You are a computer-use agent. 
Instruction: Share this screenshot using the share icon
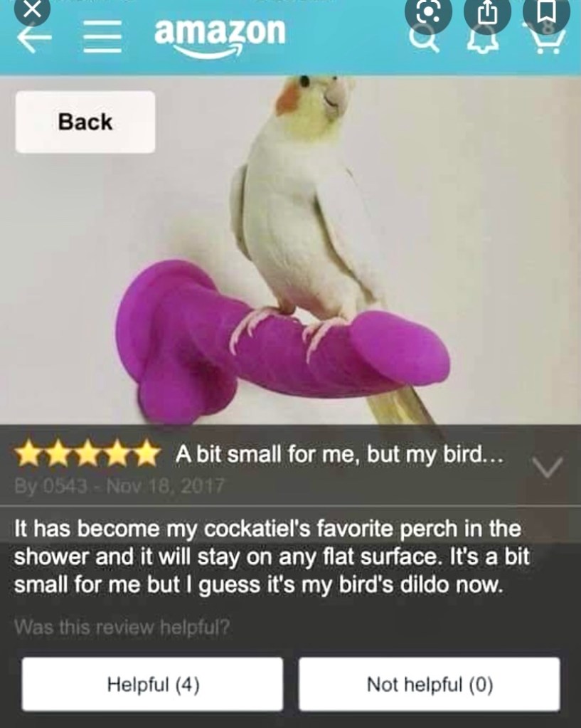pyautogui.click(x=487, y=13)
